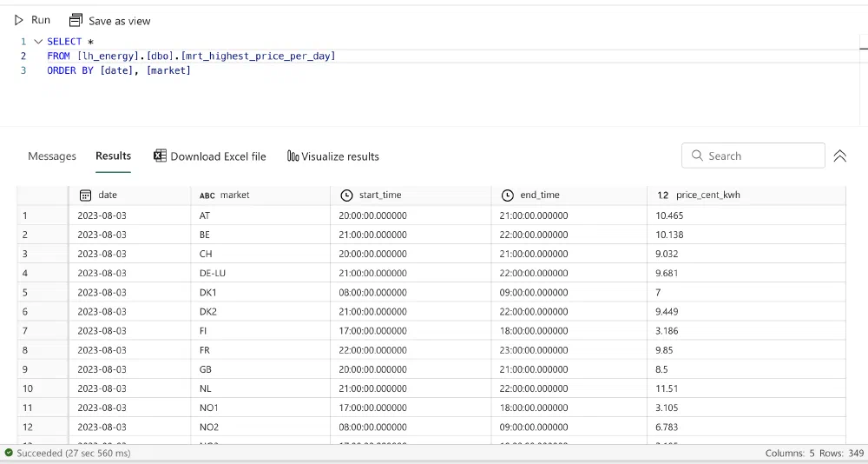Select market cell DE-LU
868x464 pixels.
pyautogui.click(x=260, y=274)
